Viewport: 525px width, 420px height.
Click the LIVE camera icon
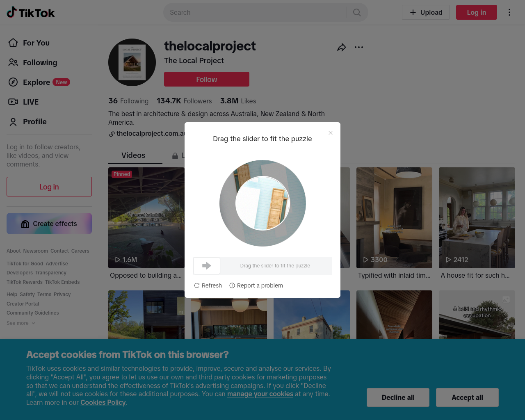[13, 102]
